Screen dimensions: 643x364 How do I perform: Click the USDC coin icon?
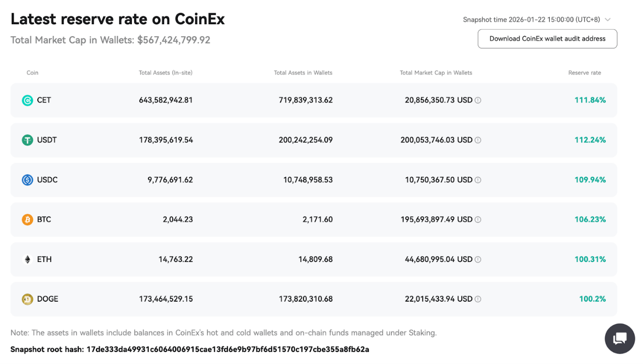[27, 180]
